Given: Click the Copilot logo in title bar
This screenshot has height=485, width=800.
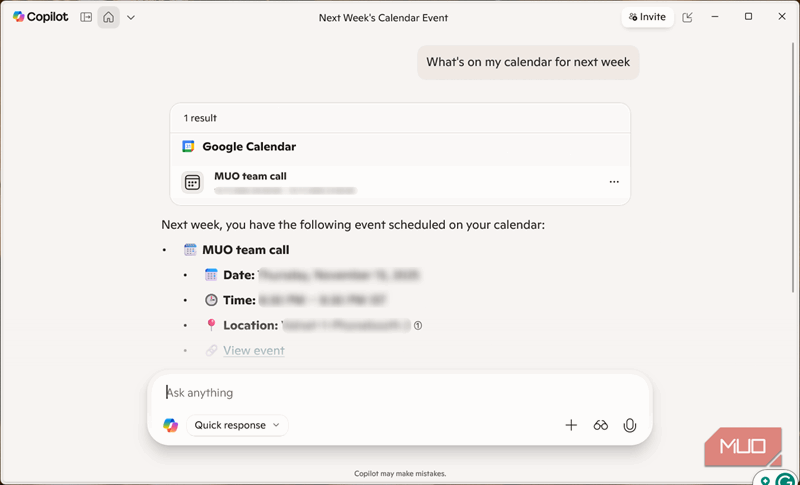Looking at the screenshot, I should (x=40, y=17).
